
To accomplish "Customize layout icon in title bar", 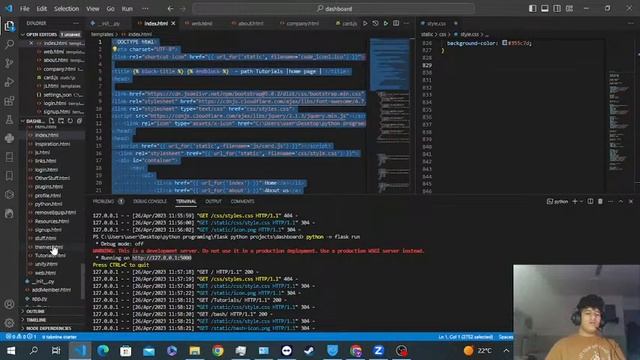I will pos(569,8).
